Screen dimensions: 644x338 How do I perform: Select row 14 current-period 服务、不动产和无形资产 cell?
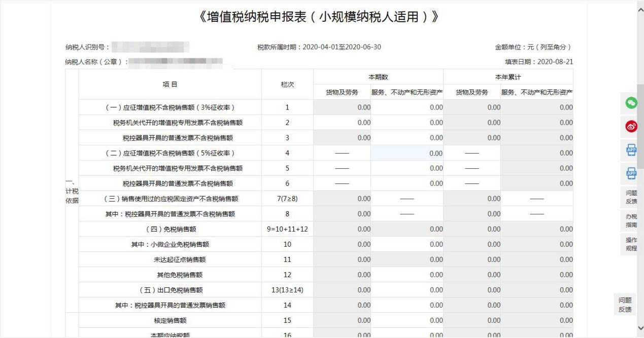click(x=407, y=305)
